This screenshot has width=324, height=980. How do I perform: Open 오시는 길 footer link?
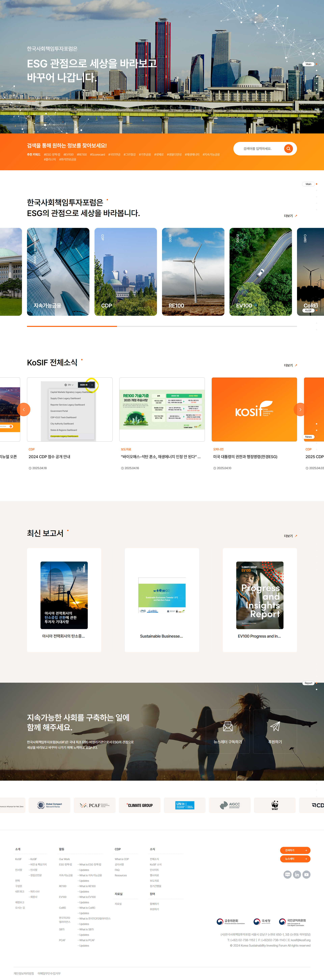tap(20, 908)
